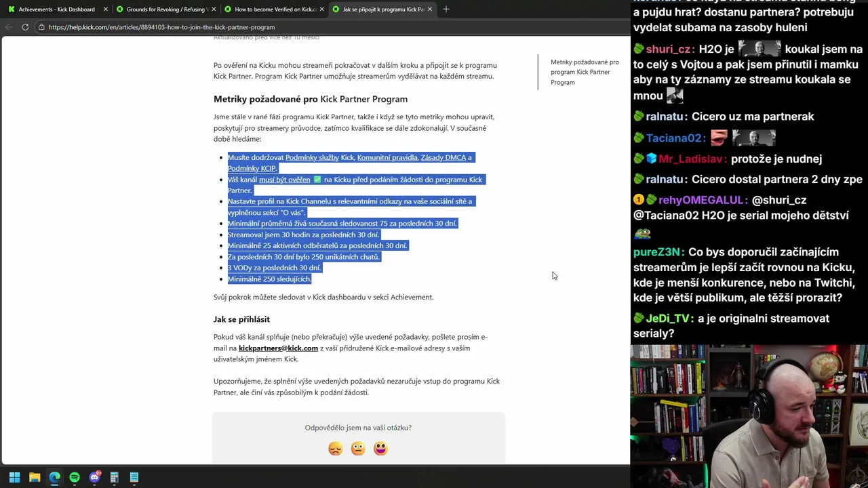Open Discord from the taskbar

[94, 477]
